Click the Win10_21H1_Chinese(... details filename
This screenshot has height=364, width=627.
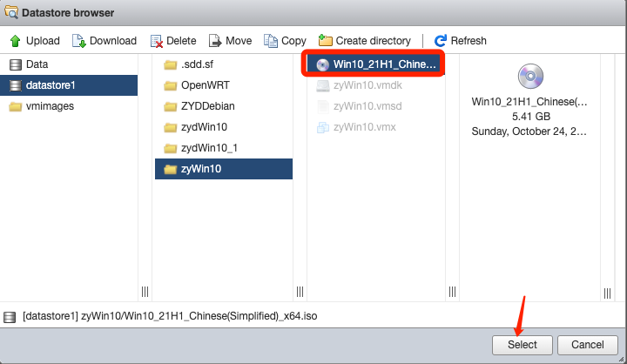click(x=529, y=102)
